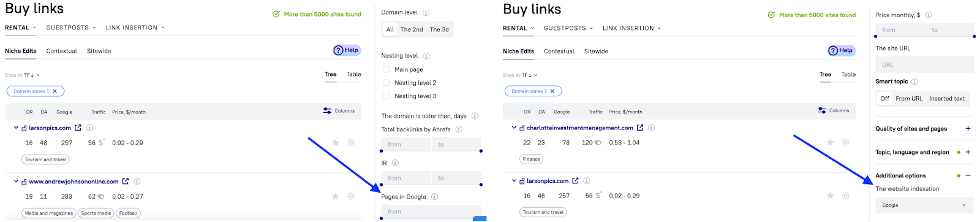Viewport: 980px width, 222px height.
Task: Grab right slider handle of Total backlinks range
Action: [481, 151]
